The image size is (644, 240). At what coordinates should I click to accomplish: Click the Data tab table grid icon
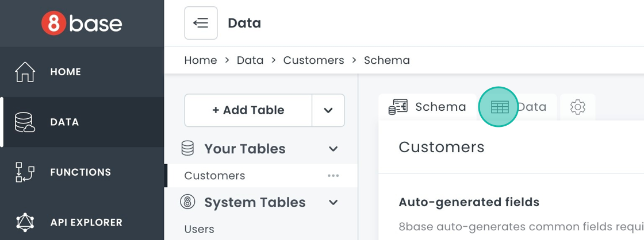499,107
